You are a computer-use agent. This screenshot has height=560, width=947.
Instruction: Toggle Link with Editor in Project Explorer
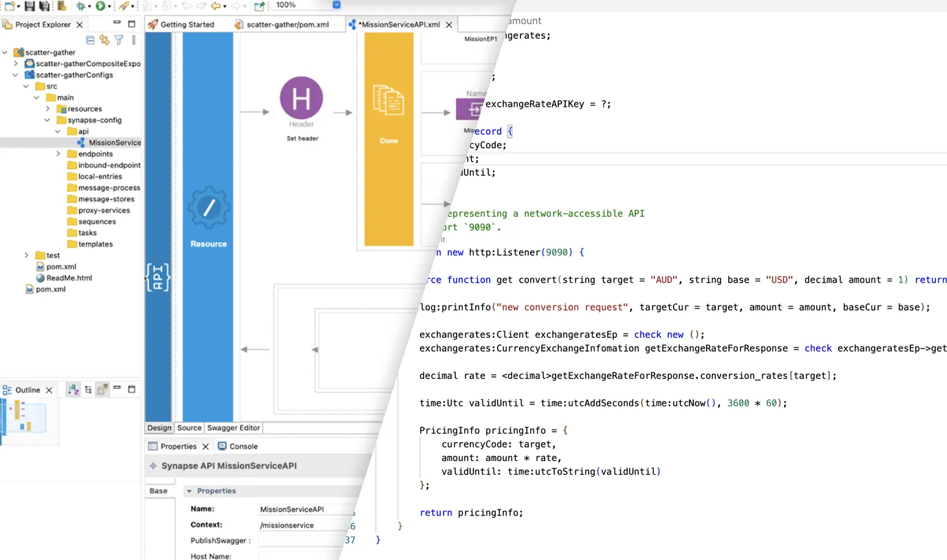[x=104, y=40]
